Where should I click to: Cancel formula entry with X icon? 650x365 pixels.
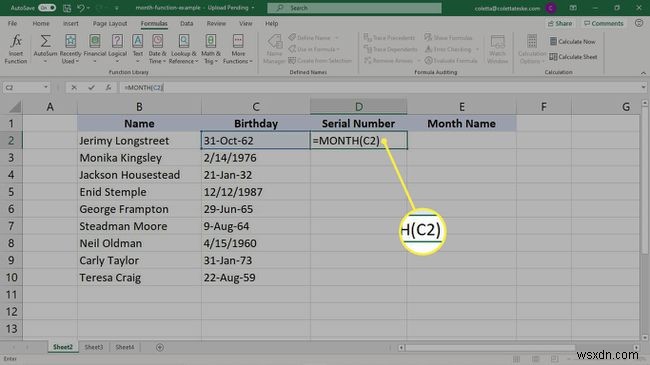coord(74,88)
